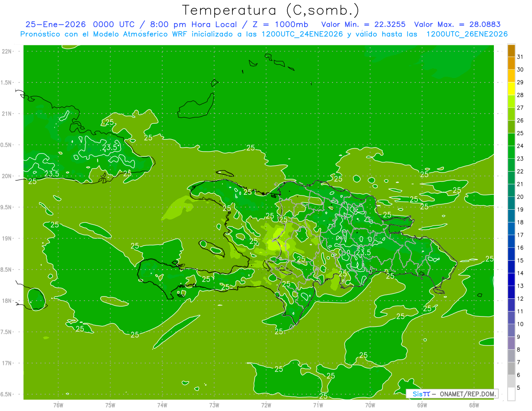The image size is (532, 411).
Task: Click the color scale label '28'
Action: pyautogui.click(x=520, y=95)
